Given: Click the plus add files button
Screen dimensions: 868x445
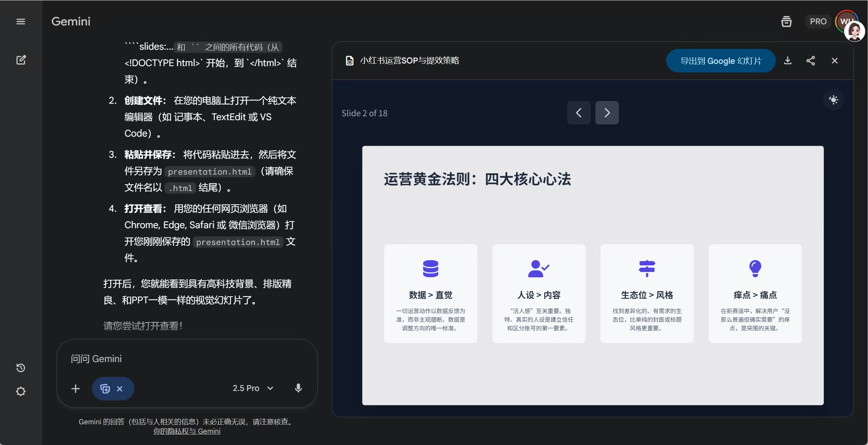Looking at the screenshot, I should pyautogui.click(x=76, y=389).
